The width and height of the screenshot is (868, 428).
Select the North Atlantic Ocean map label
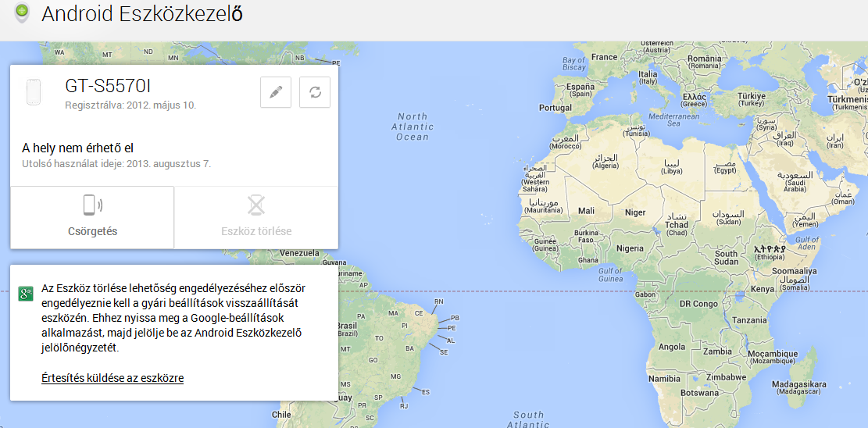pyautogui.click(x=412, y=127)
